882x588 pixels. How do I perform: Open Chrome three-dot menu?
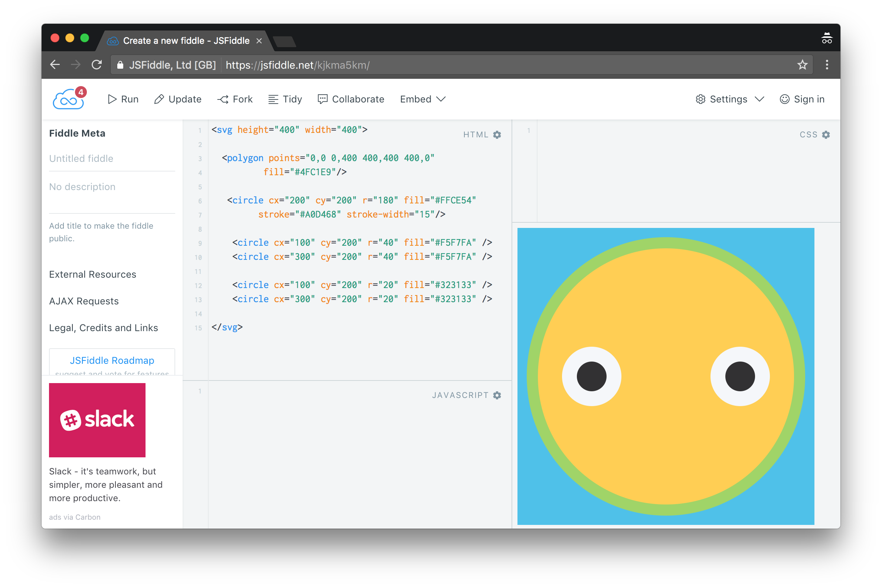(826, 65)
